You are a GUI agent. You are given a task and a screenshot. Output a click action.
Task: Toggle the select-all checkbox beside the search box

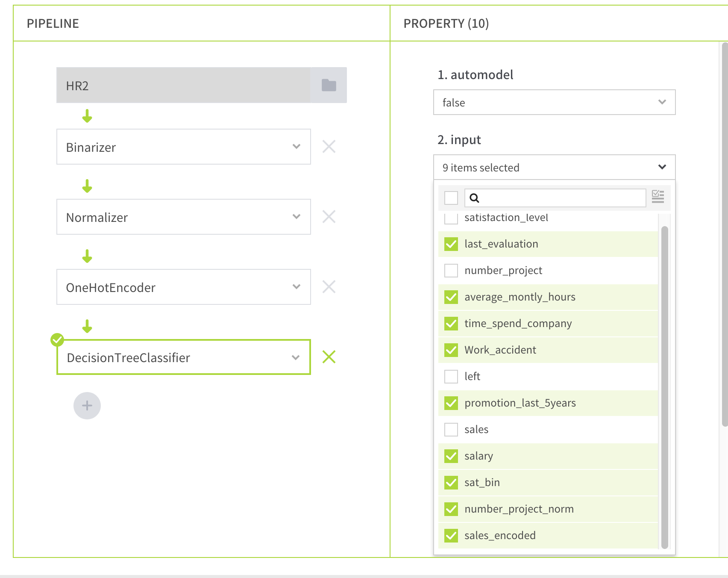coord(451,198)
